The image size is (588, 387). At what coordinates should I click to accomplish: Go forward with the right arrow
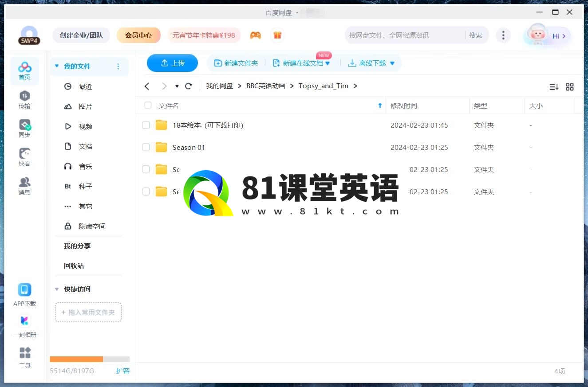point(164,86)
